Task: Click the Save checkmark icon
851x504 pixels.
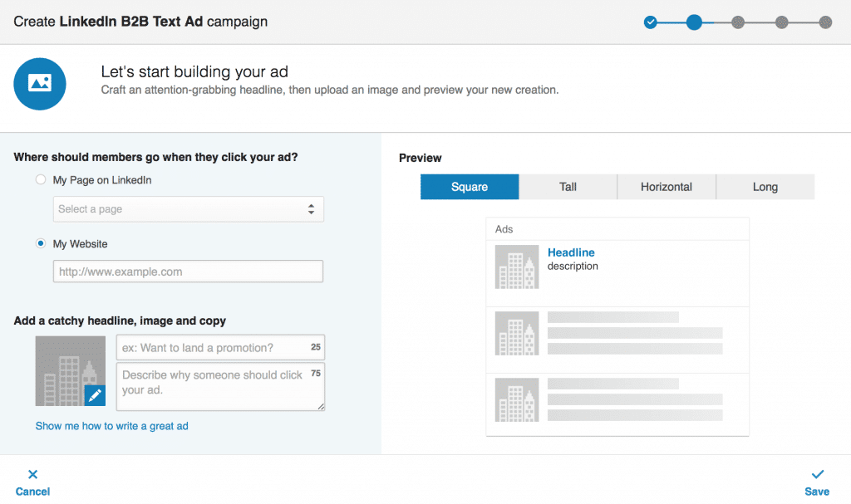Action: (818, 475)
